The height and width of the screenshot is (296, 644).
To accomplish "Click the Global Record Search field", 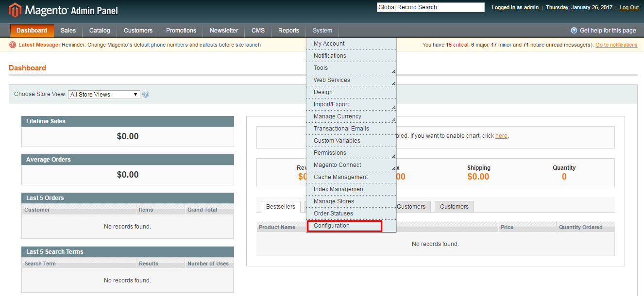I will [x=430, y=7].
